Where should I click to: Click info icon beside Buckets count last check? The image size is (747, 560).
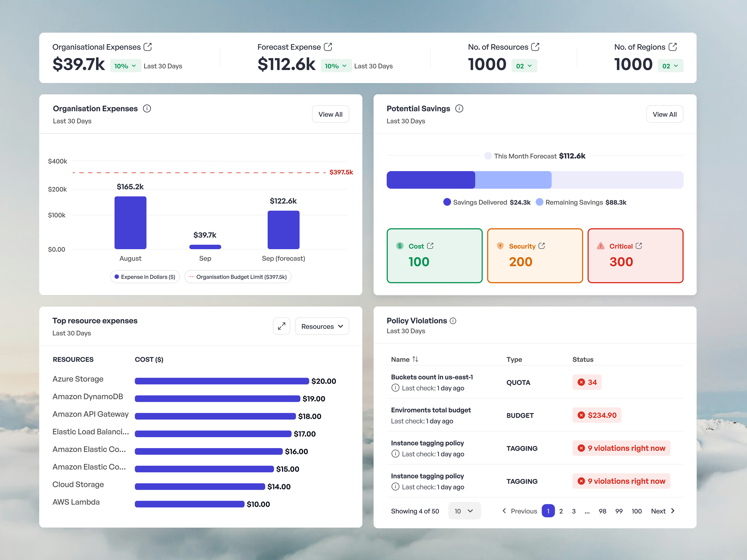(395, 388)
